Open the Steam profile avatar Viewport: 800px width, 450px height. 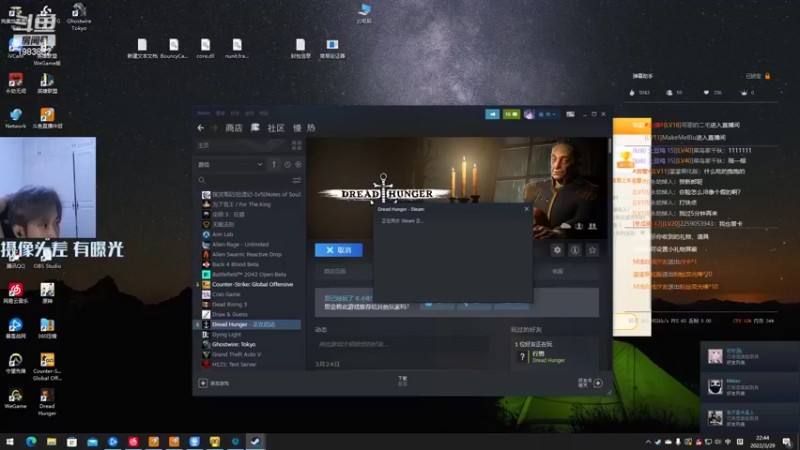coord(529,114)
